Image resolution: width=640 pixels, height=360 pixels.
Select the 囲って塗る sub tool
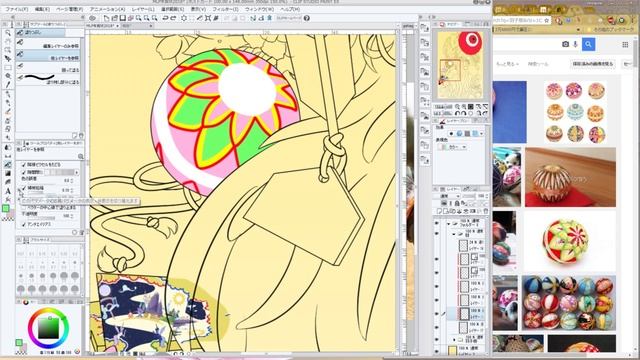(48, 68)
